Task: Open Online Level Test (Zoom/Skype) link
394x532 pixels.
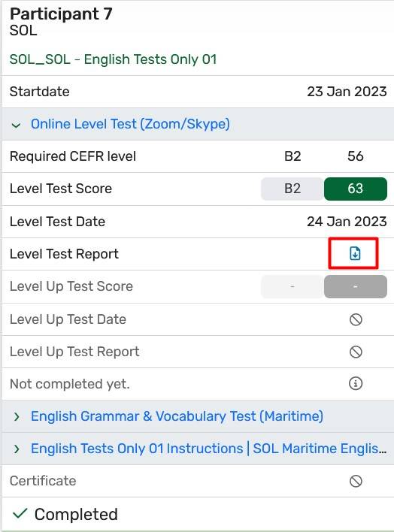Action: pyautogui.click(x=130, y=124)
